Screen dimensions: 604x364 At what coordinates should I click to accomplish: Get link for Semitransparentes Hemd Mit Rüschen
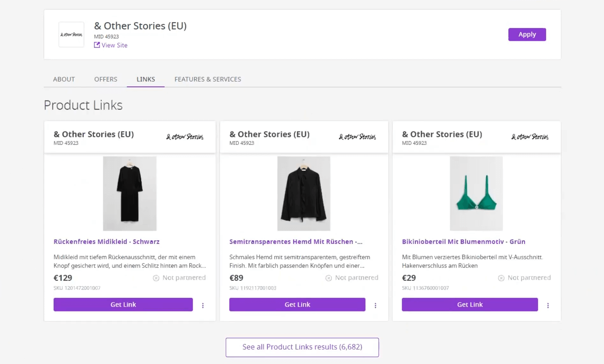pos(297,305)
